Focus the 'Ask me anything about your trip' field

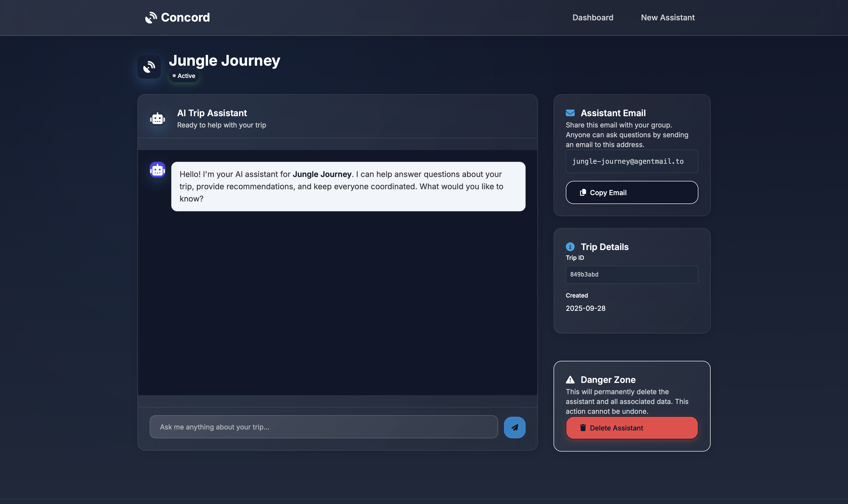(x=323, y=427)
